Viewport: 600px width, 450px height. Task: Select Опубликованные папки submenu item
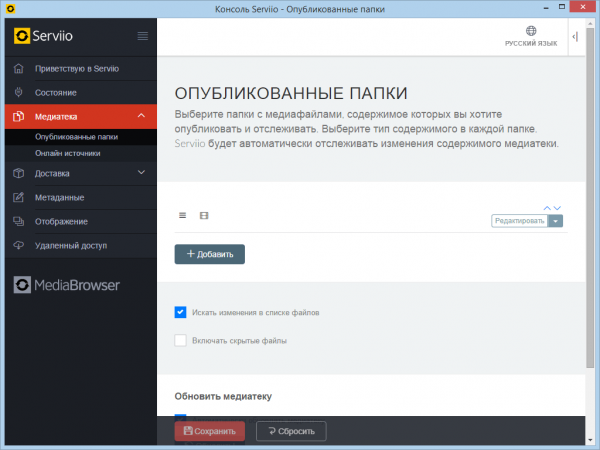click(x=75, y=137)
